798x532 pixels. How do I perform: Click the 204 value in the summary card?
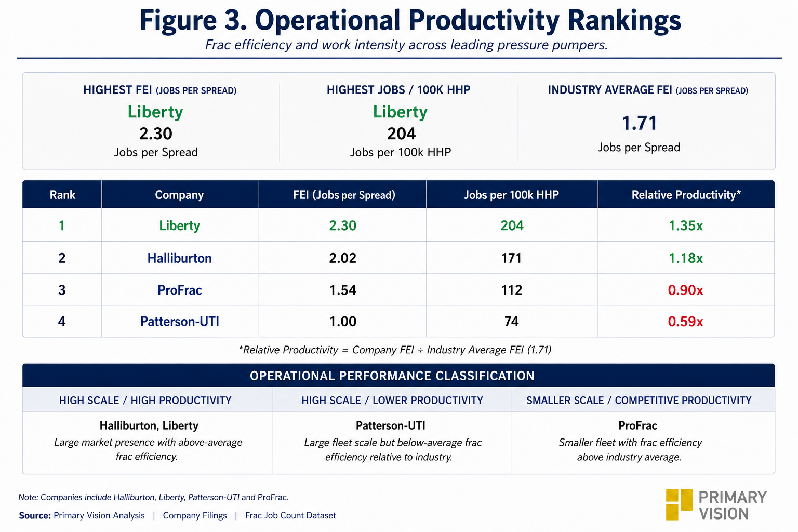tap(401, 134)
